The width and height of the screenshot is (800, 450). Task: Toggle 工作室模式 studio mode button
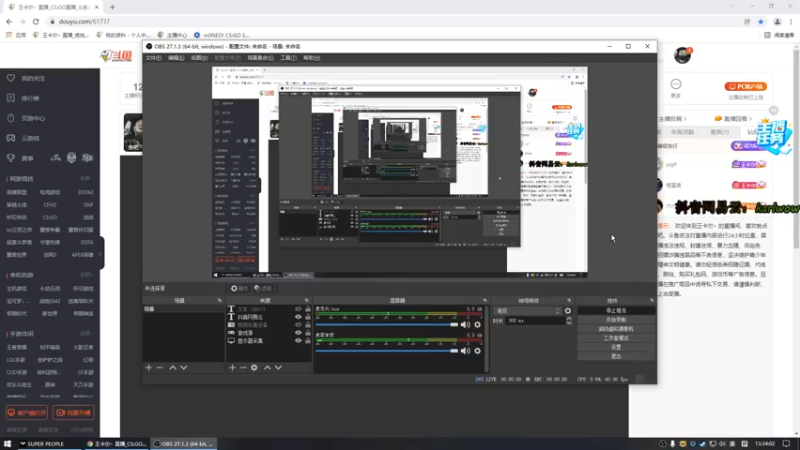point(616,338)
